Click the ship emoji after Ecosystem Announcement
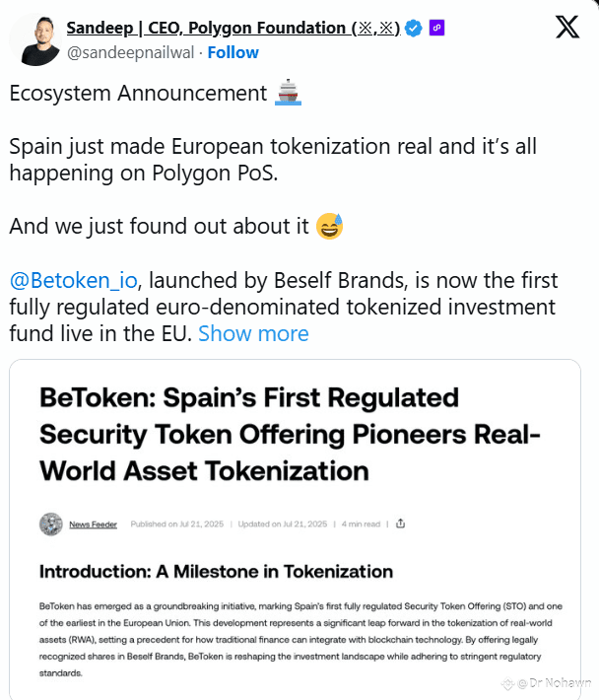The height and width of the screenshot is (700, 599). pyautogui.click(x=286, y=94)
